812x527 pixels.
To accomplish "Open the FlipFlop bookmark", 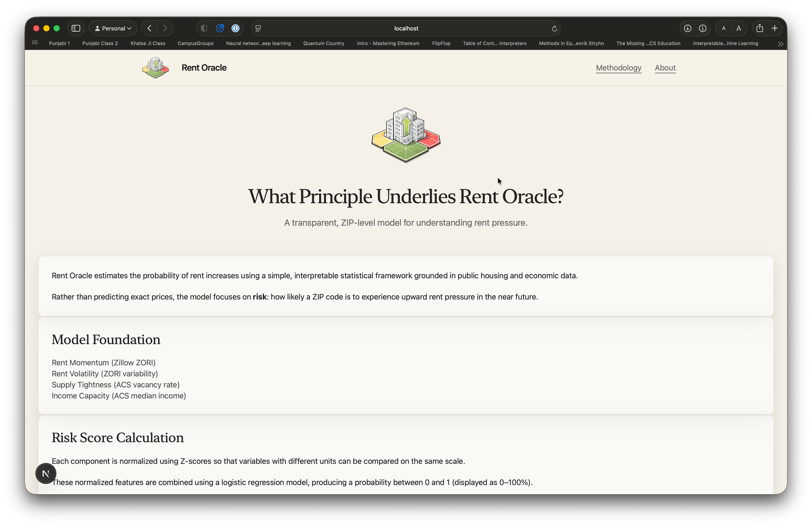I will 441,43.
